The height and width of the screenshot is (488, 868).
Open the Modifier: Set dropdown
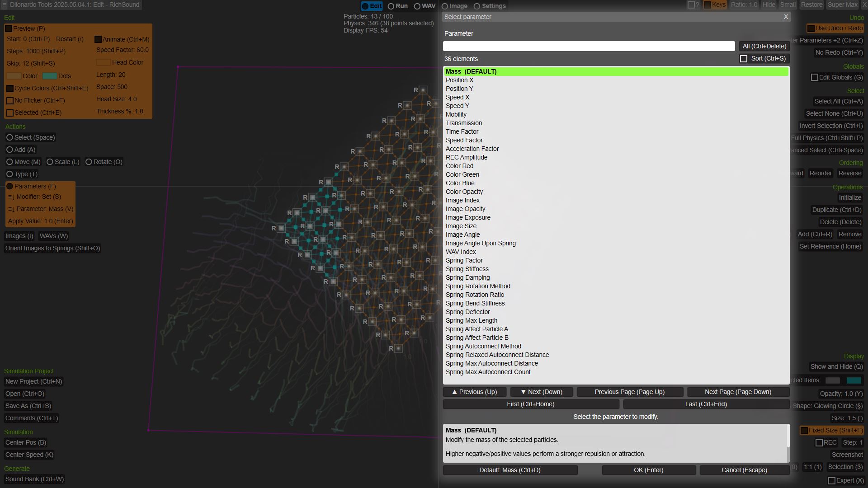[x=34, y=197]
